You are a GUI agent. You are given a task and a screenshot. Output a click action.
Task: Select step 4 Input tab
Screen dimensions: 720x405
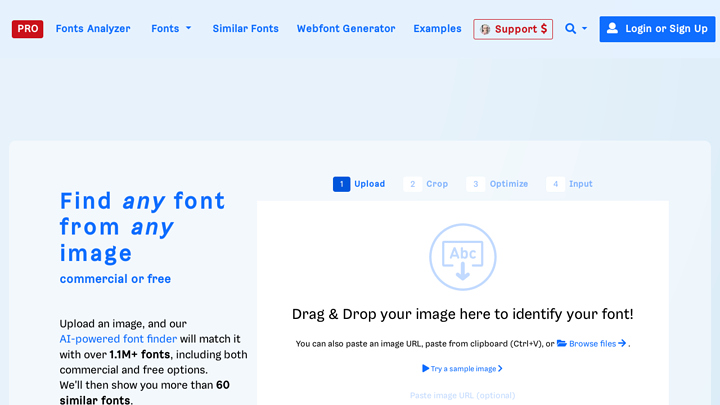click(x=570, y=184)
